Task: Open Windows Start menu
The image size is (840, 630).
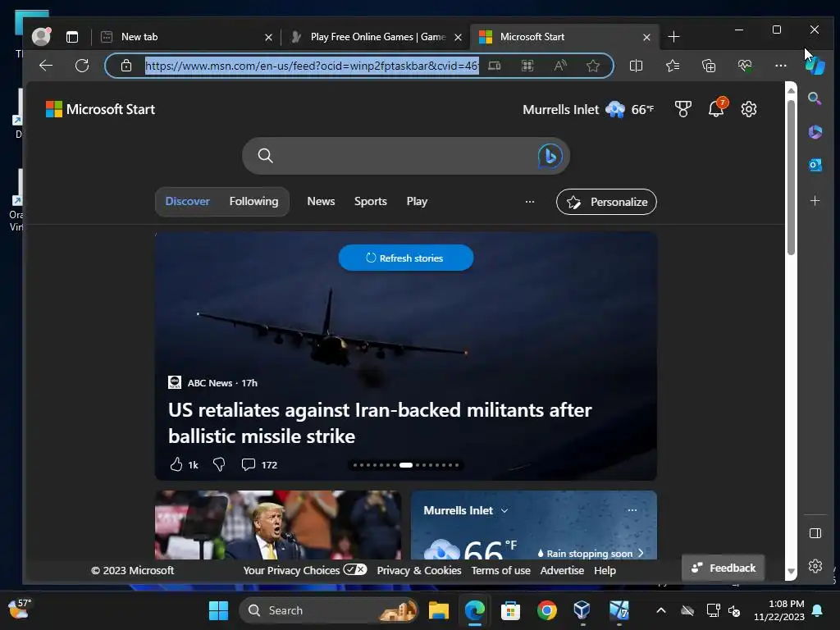Action: pos(218,610)
